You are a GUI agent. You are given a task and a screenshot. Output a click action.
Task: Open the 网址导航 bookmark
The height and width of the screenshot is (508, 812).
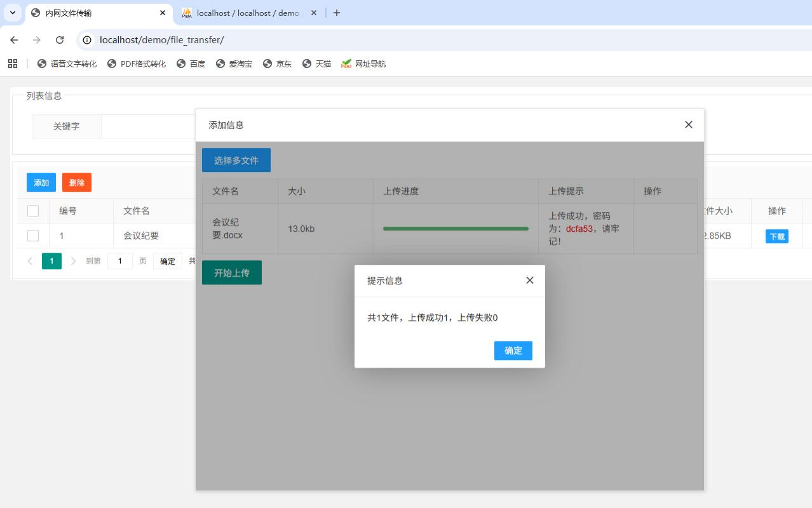tap(363, 63)
